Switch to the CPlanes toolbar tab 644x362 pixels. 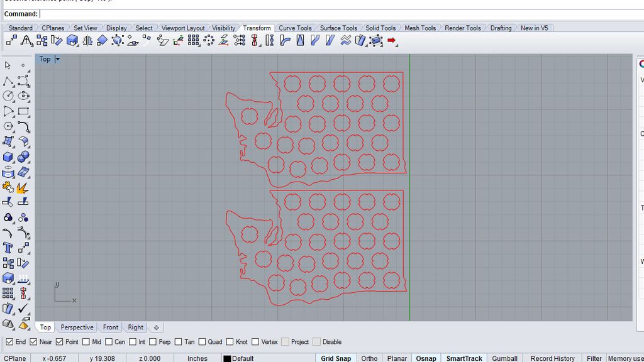53,28
